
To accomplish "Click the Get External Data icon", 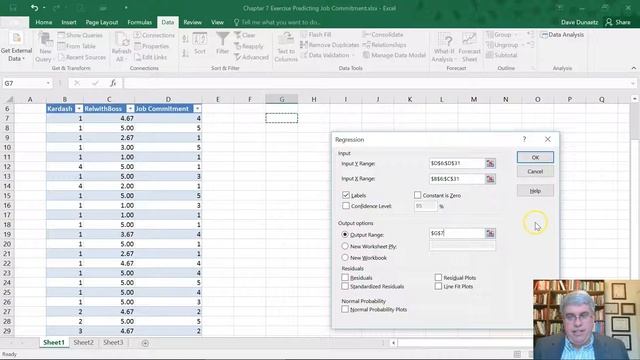I will (x=16, y=38).
